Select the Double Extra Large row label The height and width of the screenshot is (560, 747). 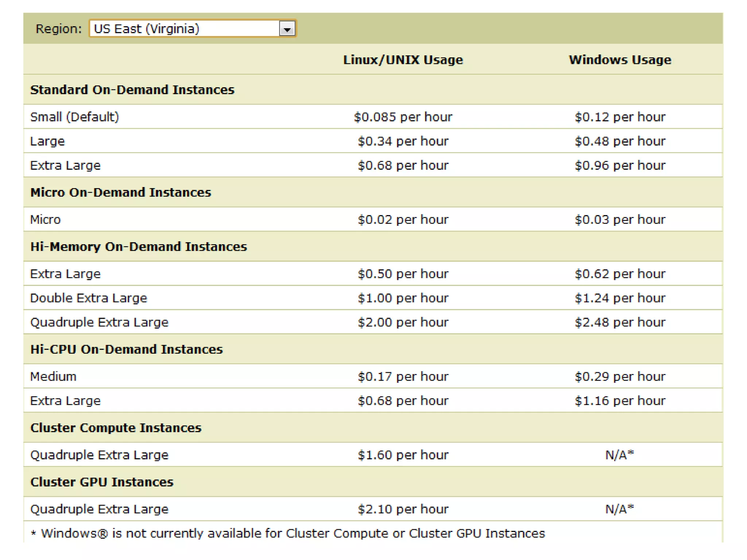point(89,298)
